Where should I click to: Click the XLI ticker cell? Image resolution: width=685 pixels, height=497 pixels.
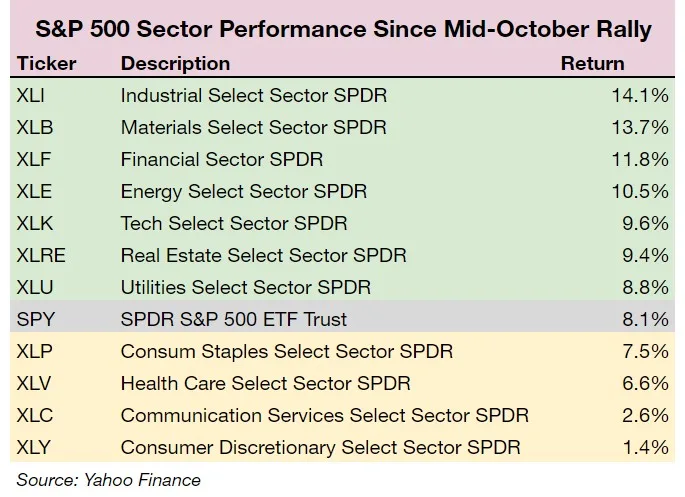tap(32, 96)
